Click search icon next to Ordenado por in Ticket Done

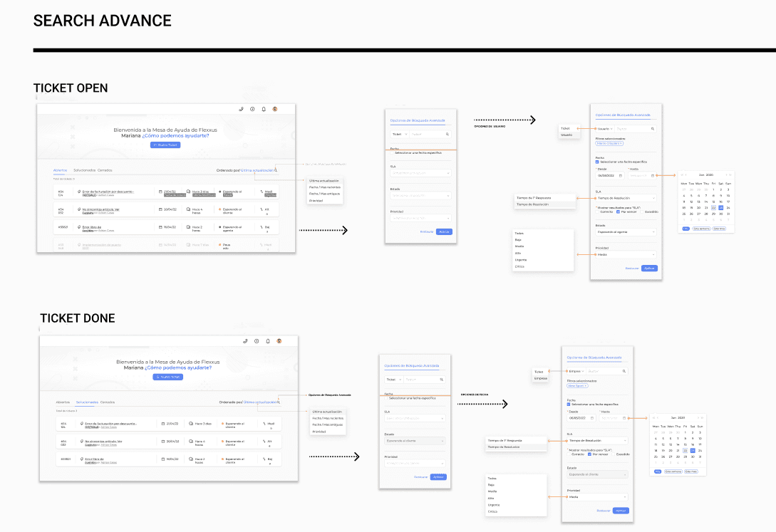point(279,402)
